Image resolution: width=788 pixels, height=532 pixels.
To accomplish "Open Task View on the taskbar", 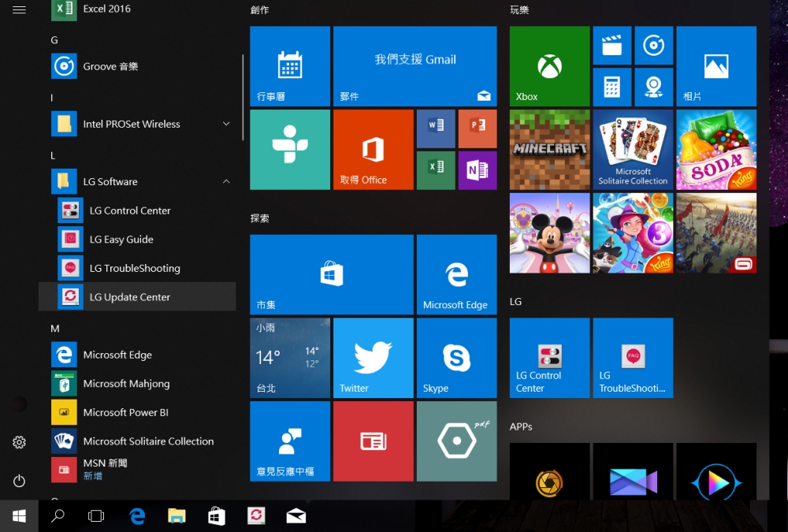I will pos(96,516).
